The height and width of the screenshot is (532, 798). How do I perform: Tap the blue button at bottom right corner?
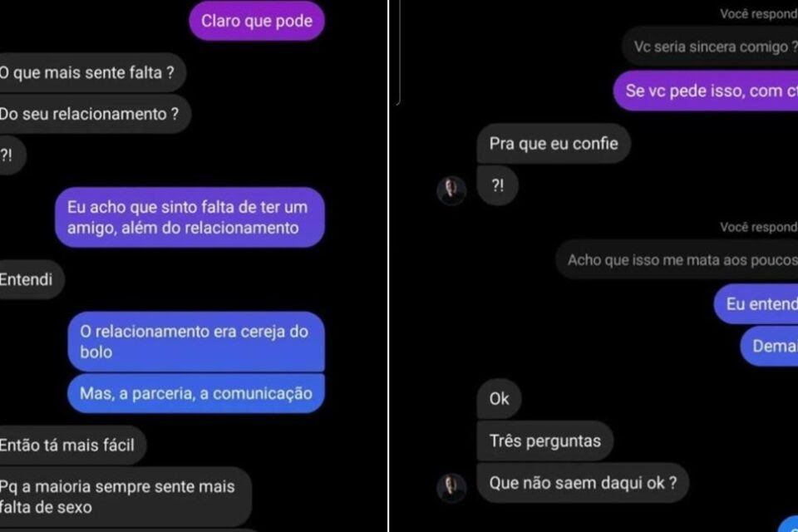pyautogui.click(x=790, y=525)
